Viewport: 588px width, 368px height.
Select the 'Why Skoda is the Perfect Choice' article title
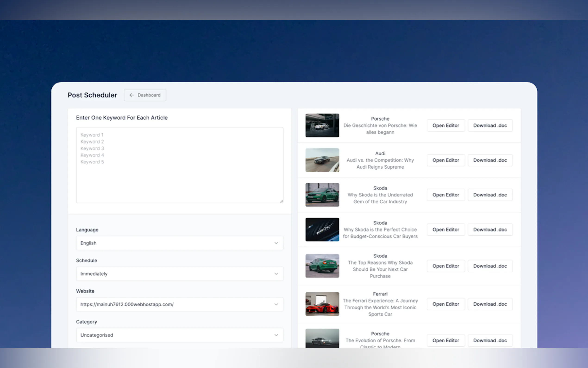[x=380, y=233]
